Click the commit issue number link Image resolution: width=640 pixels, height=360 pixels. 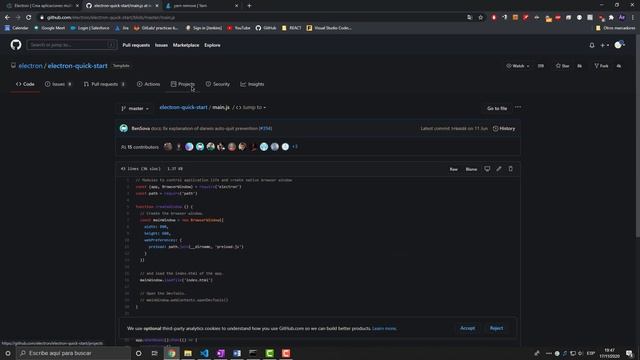coord(265,129)
